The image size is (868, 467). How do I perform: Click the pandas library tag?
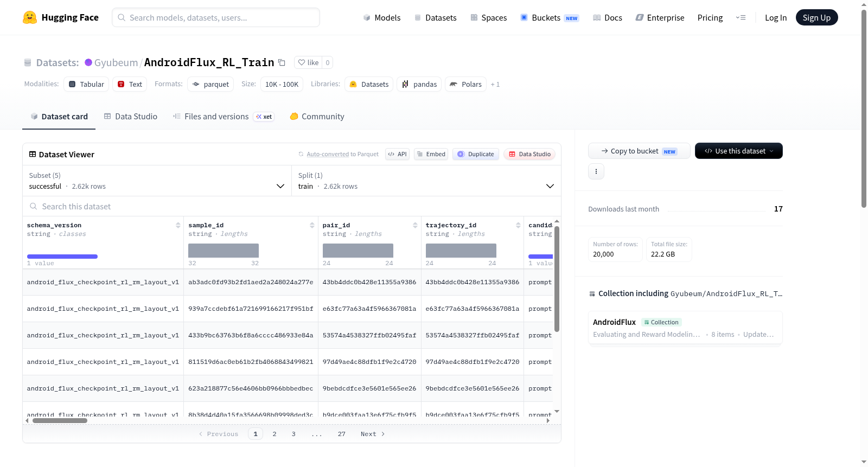point(419,84)
